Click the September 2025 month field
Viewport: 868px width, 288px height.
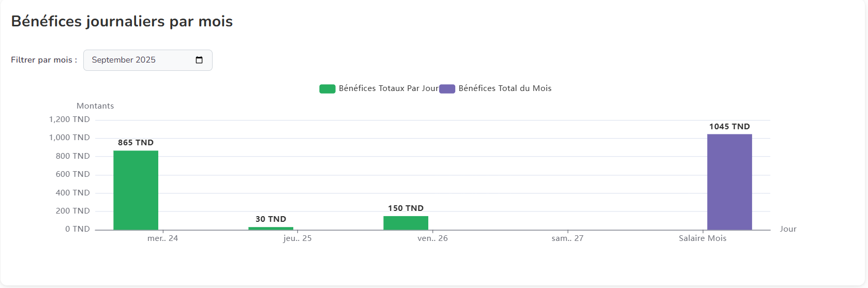pos(134,60)
